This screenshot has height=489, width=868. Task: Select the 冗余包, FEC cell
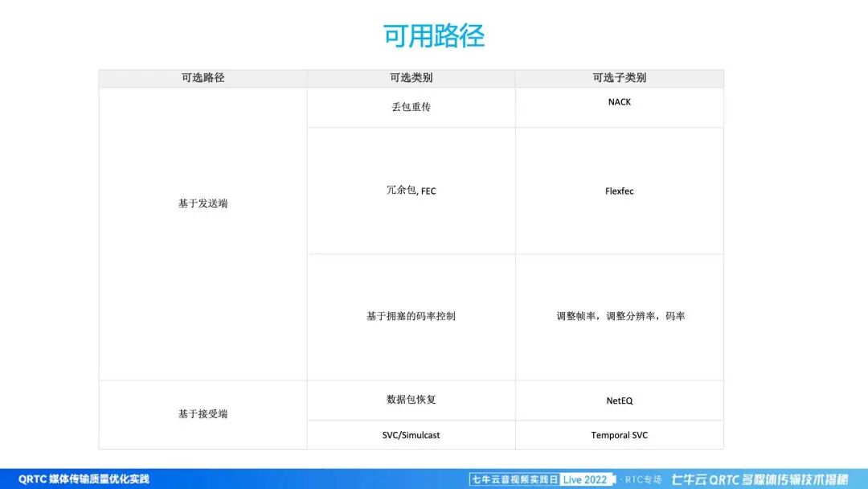411,191
